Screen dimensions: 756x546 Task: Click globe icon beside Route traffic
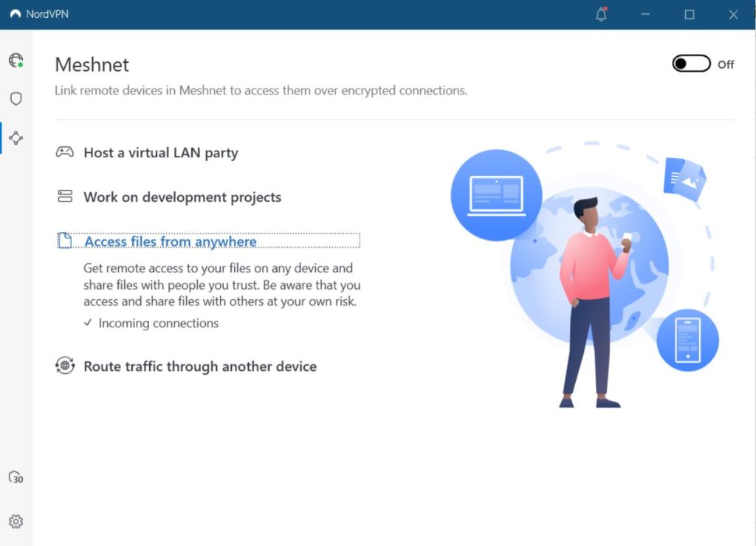[65, 366]
